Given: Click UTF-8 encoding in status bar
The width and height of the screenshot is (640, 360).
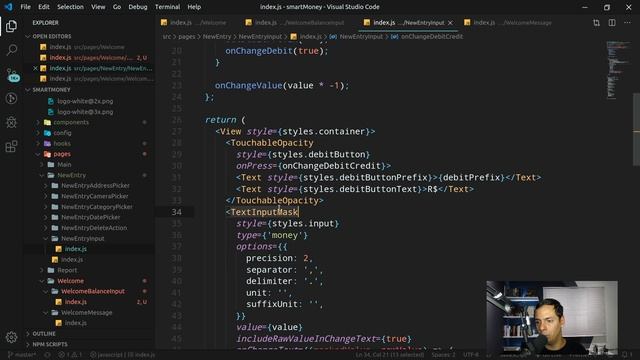Looking at the screenshot, I should (471, 355).
